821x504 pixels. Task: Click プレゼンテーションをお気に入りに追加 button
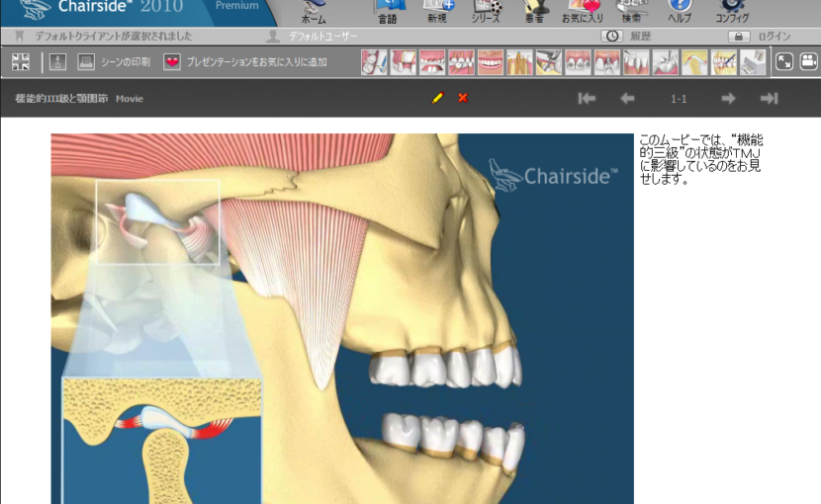pos(256,61)
